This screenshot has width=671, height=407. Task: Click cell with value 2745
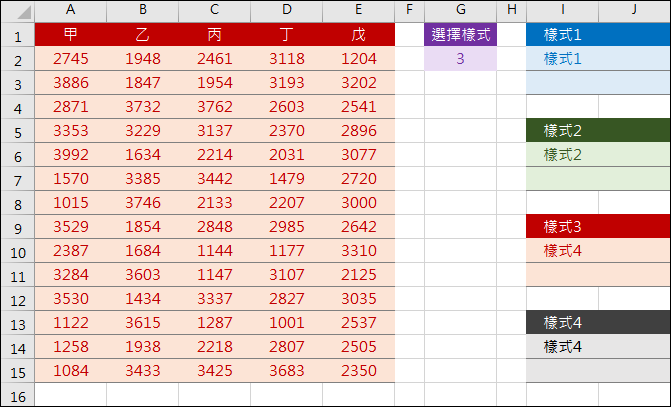(x=71, y=59)
